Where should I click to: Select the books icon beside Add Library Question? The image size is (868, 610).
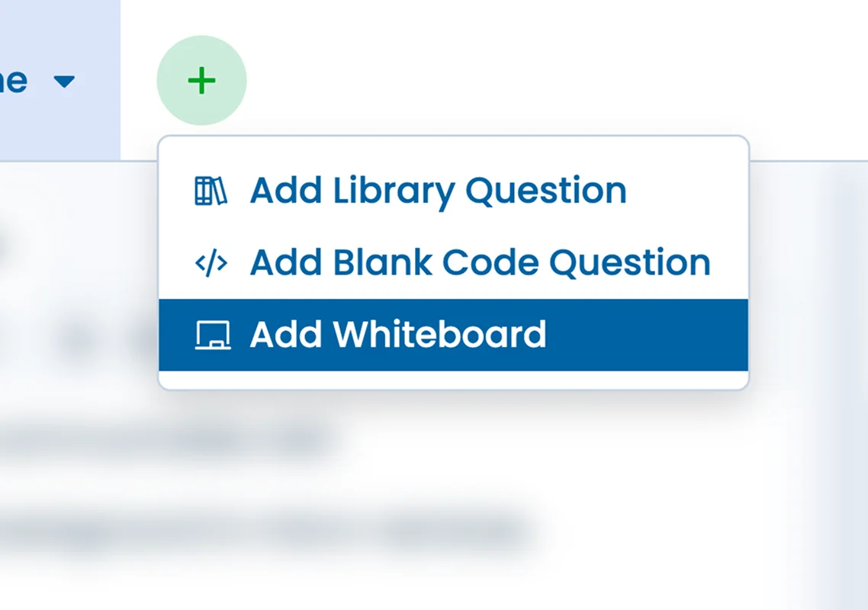(211, 190)
